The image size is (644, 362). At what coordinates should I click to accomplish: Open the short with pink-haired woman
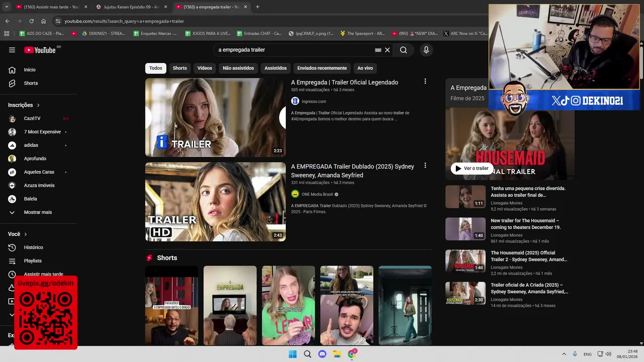tap(288, 305)
